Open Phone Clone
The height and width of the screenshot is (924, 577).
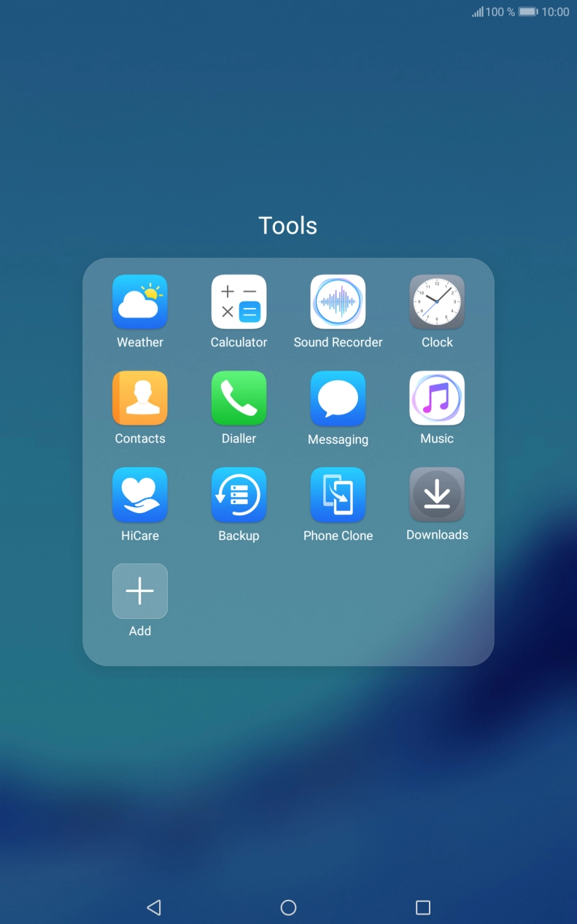pyautogui.click(x=338, y=495)
